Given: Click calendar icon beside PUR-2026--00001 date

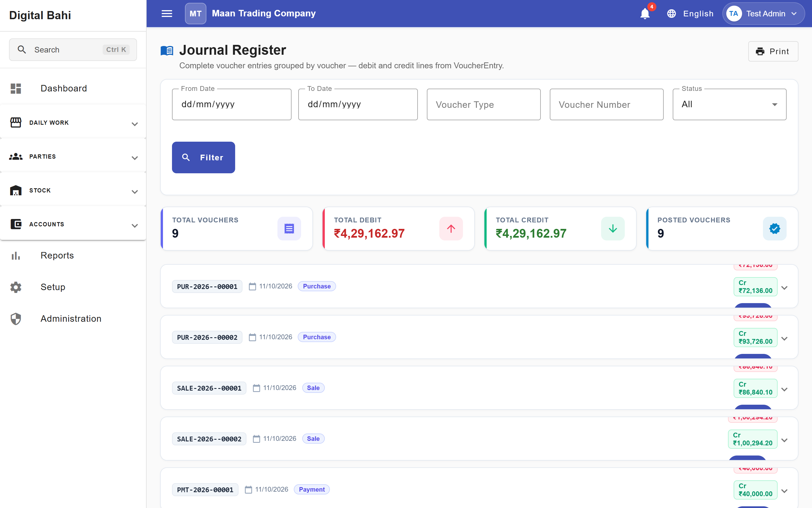Looking at the screenshot, I should coord(252,286).
